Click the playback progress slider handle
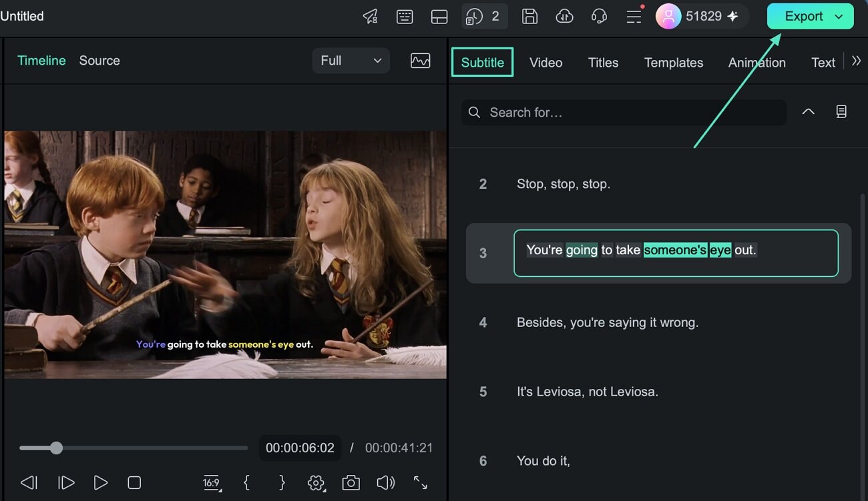This screenshot has height=501, width=868. [x=56, y=448]
